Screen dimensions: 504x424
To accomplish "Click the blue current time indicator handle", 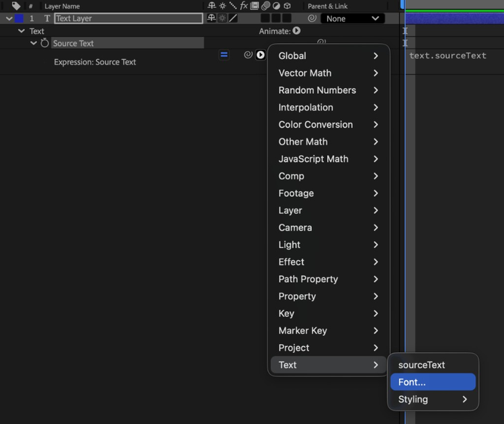I will (402, 4).
